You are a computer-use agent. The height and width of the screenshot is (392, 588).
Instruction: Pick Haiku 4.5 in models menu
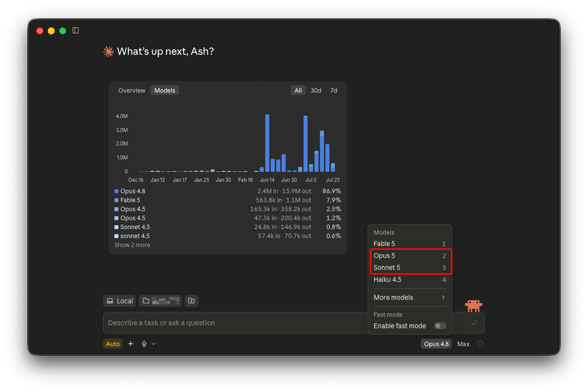409,280
